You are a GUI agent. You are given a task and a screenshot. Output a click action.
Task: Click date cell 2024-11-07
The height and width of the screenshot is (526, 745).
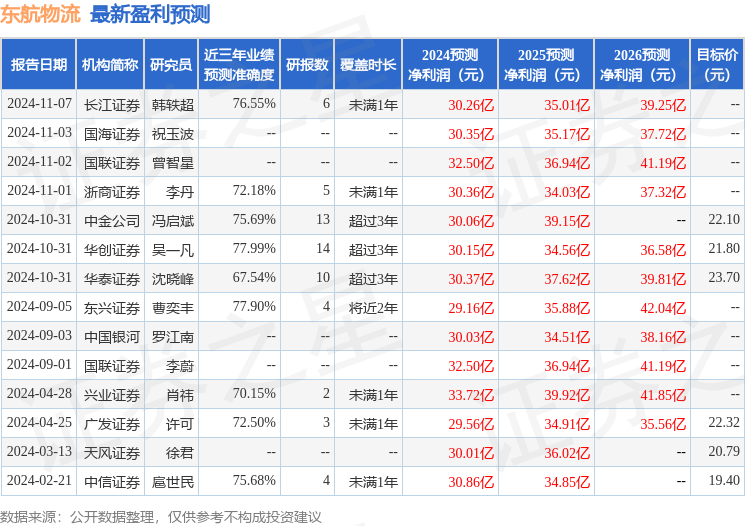coord(39,104)
